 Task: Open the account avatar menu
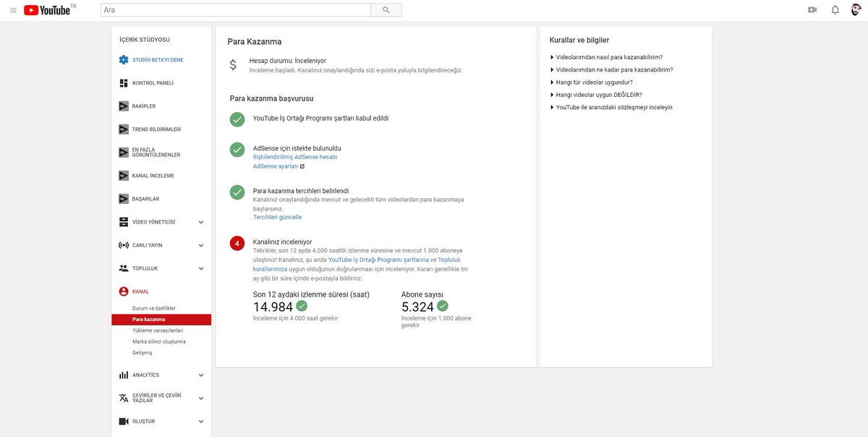856,10
